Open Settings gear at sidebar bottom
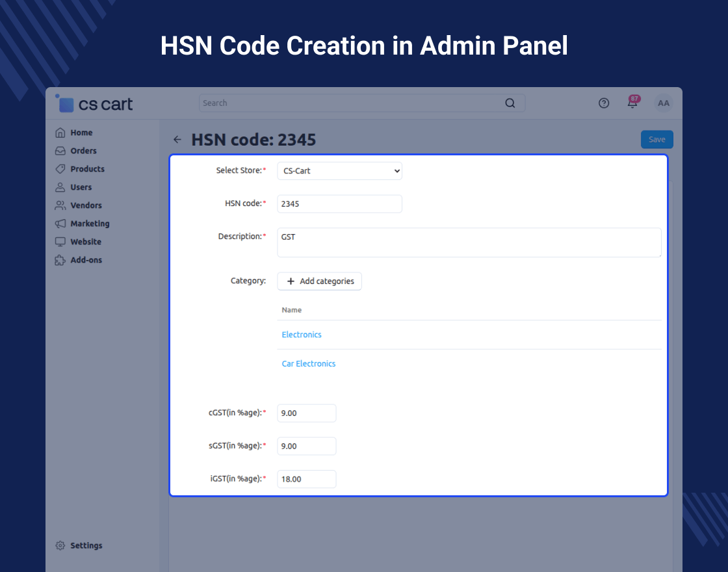Image resolution: width=728 pixels, height=572 pixels. tap(79, 545)
